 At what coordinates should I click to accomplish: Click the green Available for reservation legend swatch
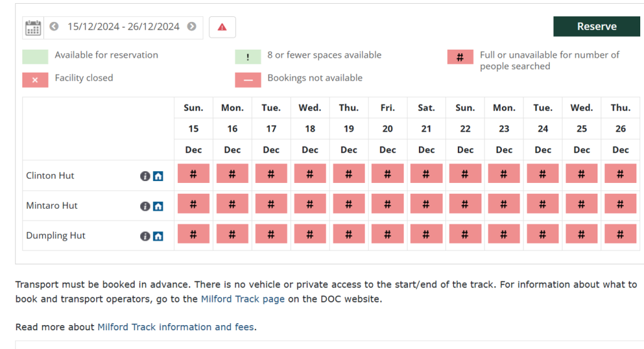35,56
